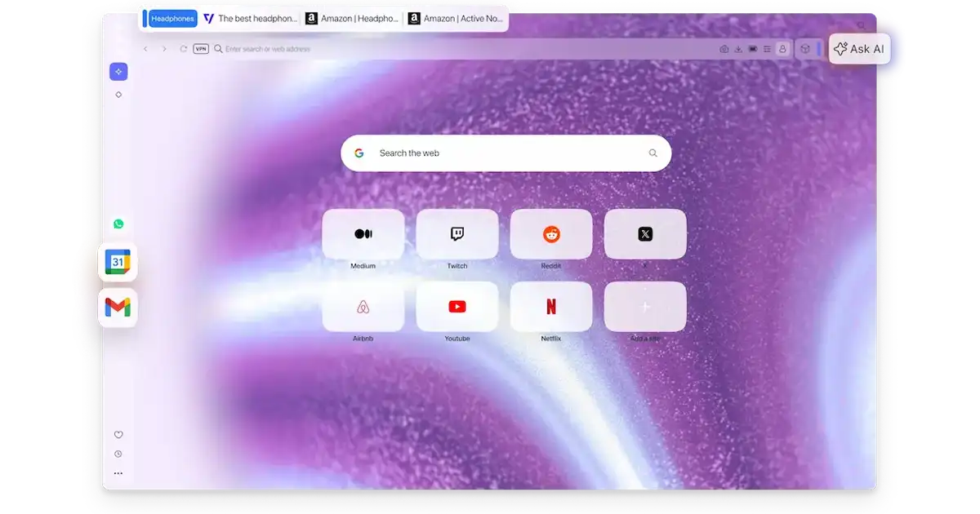Click the snapshot camera icon in toolbar

coord(724,49)
